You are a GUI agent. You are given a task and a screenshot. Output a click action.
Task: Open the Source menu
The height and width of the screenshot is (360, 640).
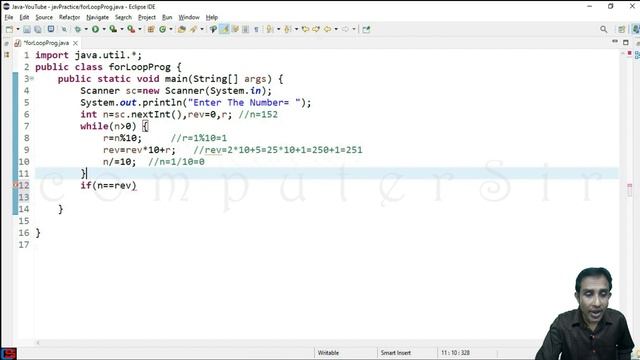click(x=44, y=17)
